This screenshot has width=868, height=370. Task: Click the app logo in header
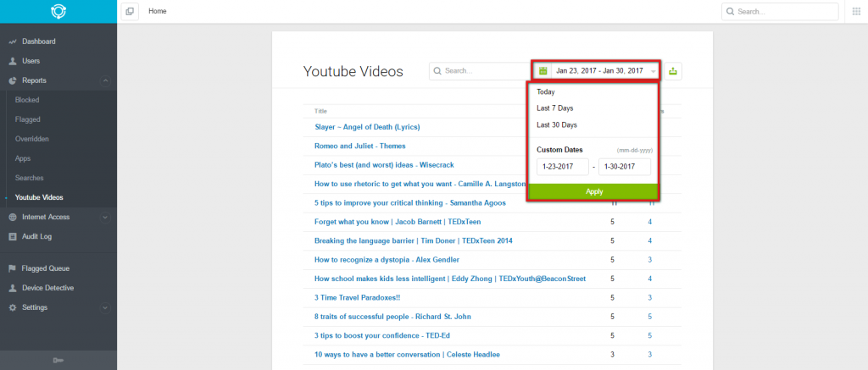coord(58,11)
